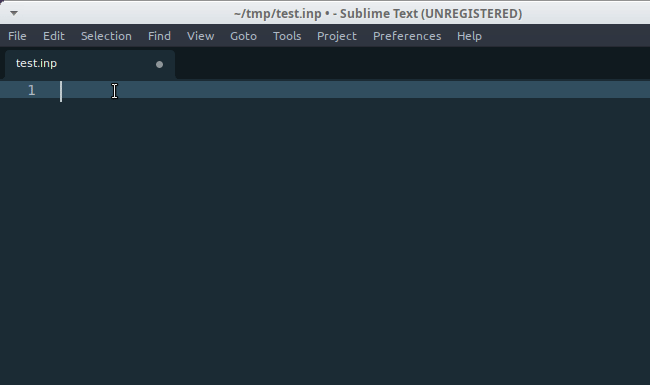This screenshot has height=385, width=650.
Task: Click empty tab bar beside test.inp tab
Action: tap(412, 63)
